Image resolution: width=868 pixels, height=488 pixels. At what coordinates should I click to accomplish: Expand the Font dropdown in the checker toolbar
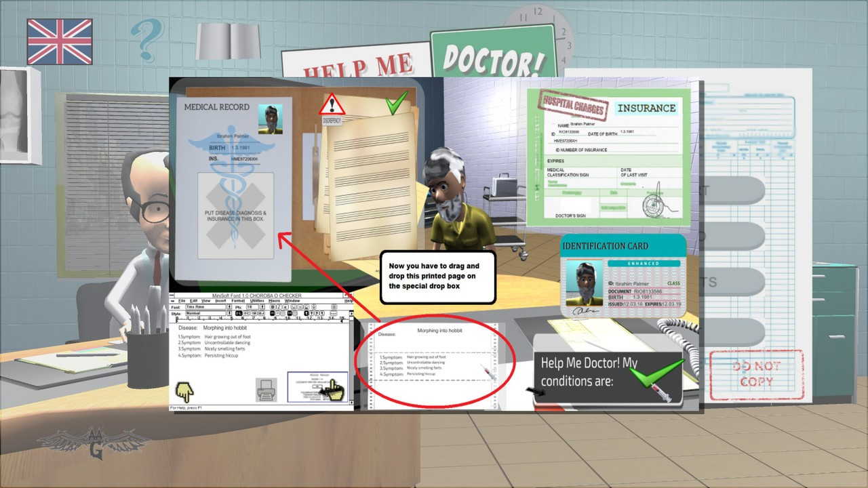(x=230, y=307)
